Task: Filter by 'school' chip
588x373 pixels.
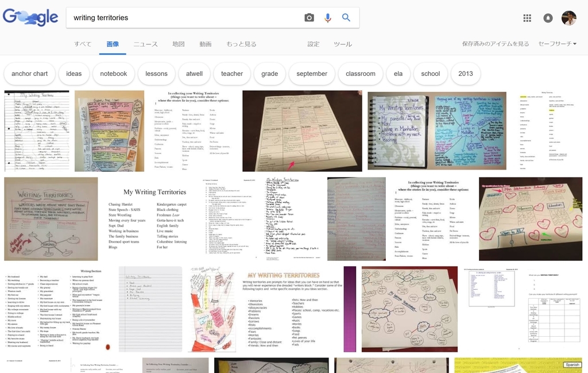Action: (x=431, y=74)
